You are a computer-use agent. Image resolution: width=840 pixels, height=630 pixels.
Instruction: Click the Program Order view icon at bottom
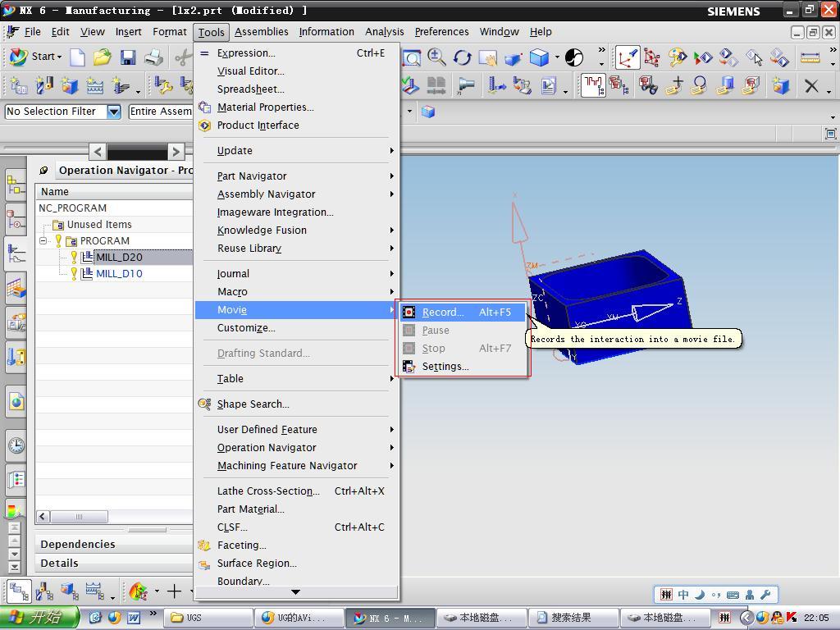point(19,591)
